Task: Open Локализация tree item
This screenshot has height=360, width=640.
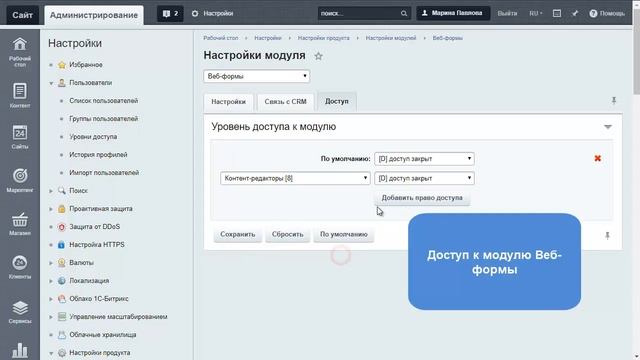Action: pos(89,281)
